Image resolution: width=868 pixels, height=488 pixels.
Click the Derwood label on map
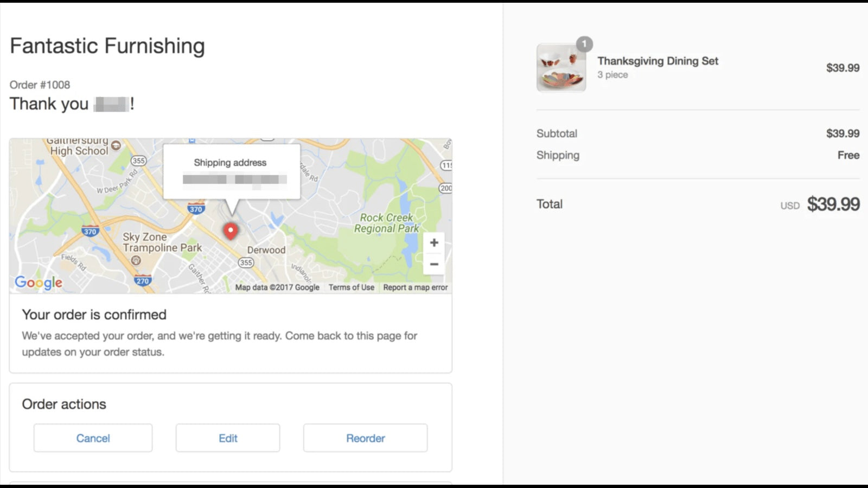point(266,250)
